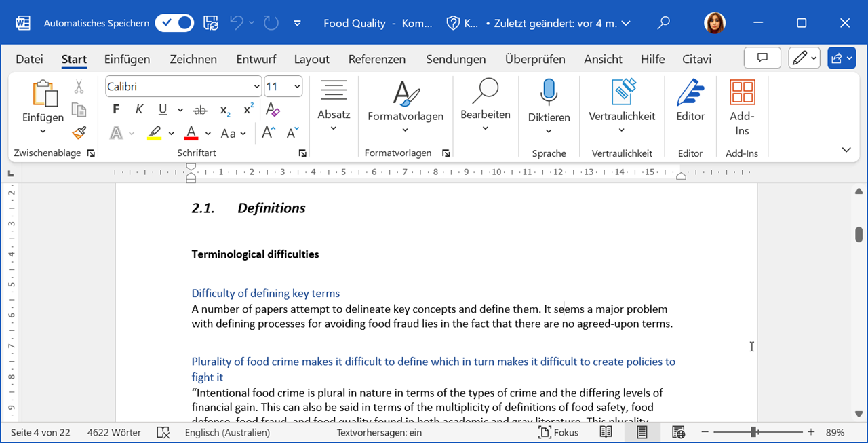Image resolution: width=868 pixels, height=443 pixels.
Task: Click Textvorhersagen: ein in status bar
Action: click(379, 432)
